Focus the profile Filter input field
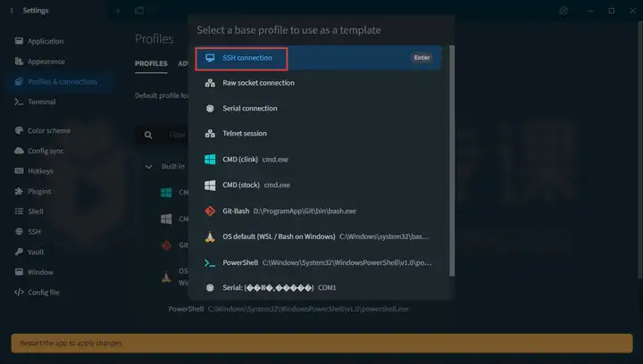The height and width of the screenshot is (364, 643). click(177, 135)
